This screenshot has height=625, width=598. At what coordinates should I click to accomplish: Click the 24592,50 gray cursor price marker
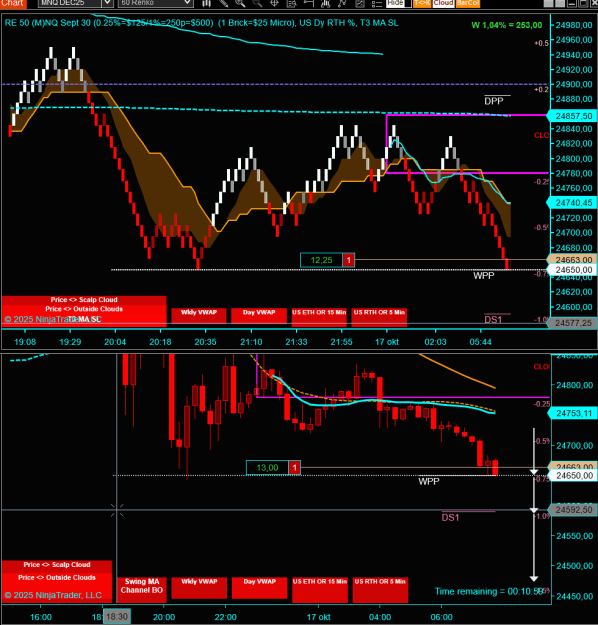click(572, 510)
